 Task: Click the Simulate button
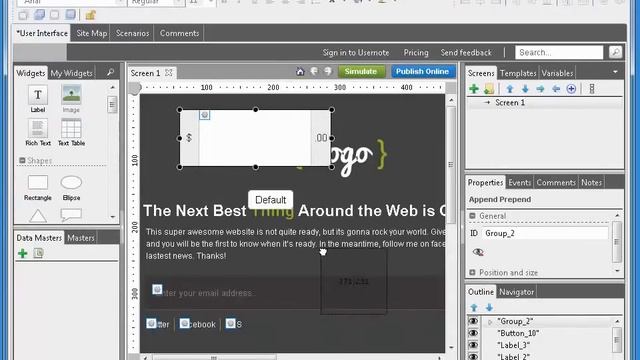coord(361,71)
